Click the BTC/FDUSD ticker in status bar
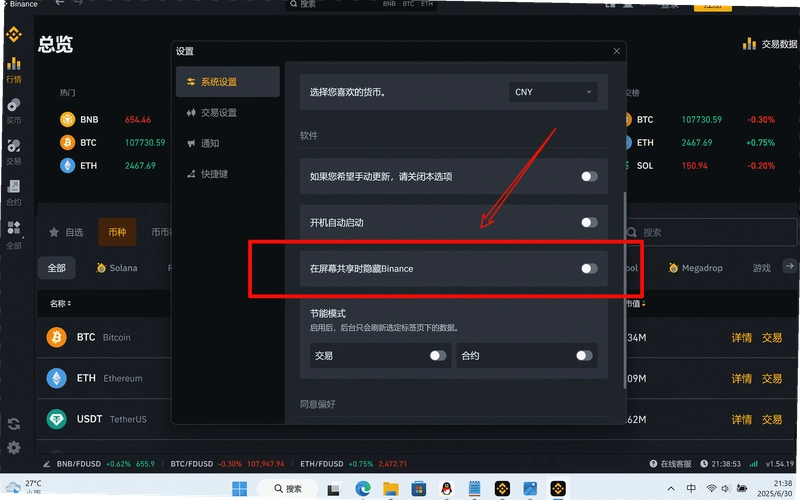The image size is (800, 500). pyautogui.click(x=227, y=464)
